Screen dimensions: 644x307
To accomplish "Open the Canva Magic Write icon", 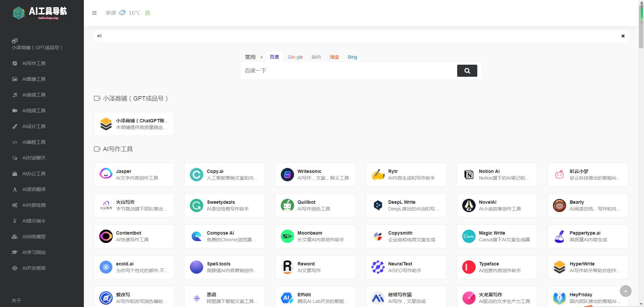I will pos(469,236).
